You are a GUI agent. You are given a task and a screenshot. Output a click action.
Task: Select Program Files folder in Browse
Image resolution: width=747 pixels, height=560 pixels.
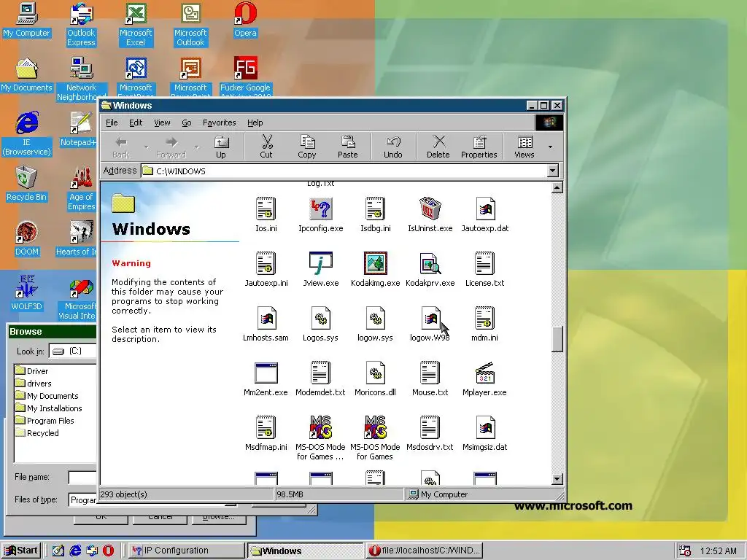point(44,421)
